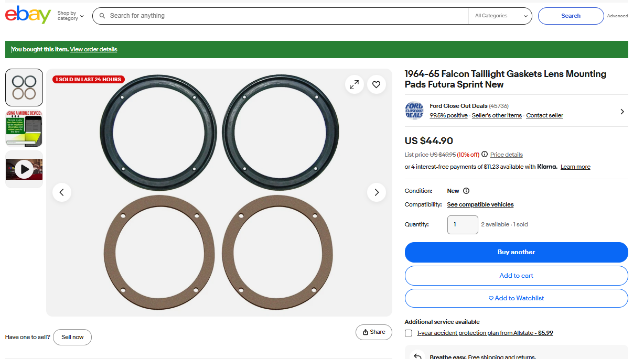The height and width of the screenshot is (359, 644).
Task: Click the info icon beside list price
Action: point(485,155)
